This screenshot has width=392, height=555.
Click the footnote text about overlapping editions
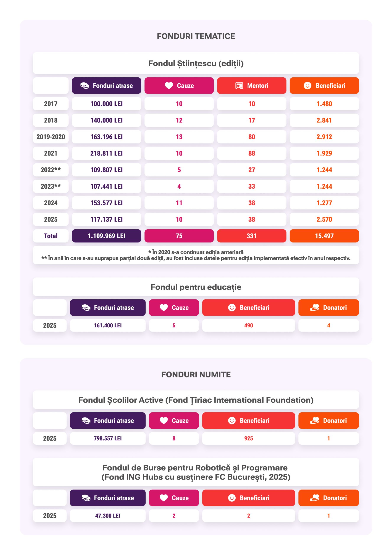coord(196,258)
